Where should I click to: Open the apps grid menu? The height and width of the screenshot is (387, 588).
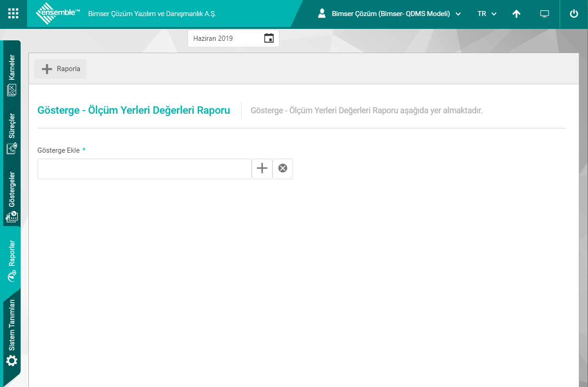13,14
